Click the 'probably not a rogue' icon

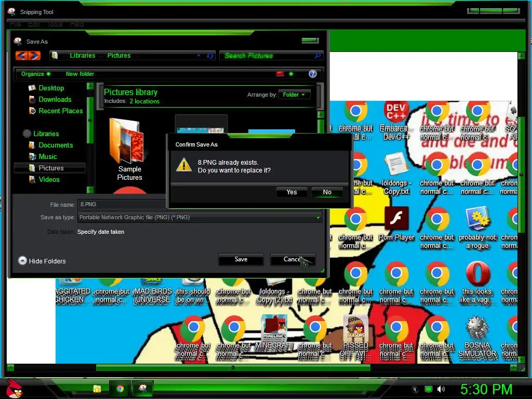click(477, 228)
